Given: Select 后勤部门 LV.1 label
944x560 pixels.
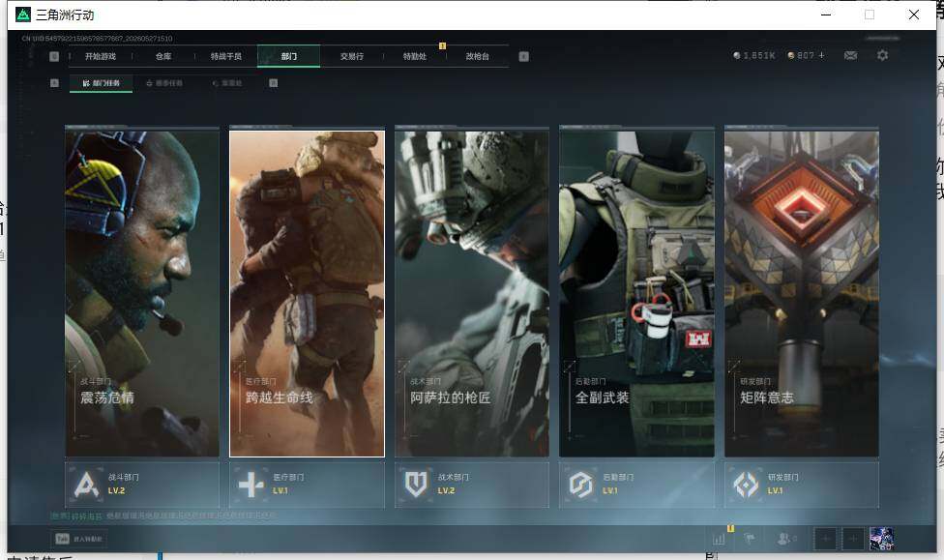Looking at the screenshot, I should point(618,485).
